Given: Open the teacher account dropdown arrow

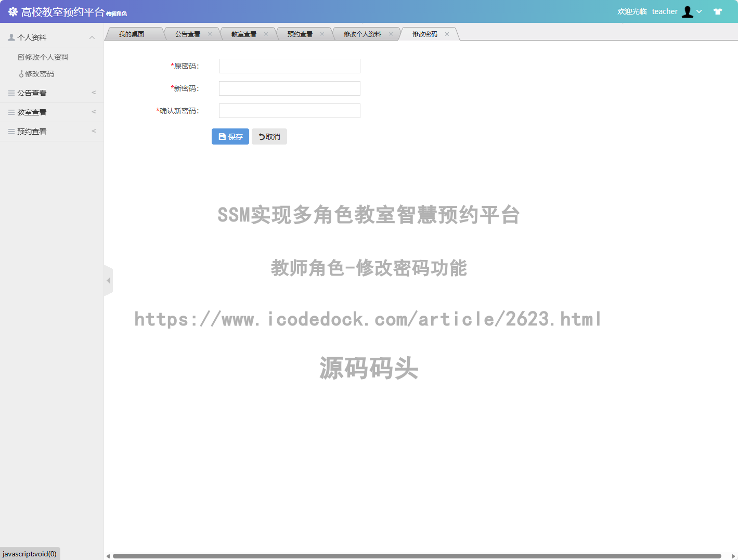Looking at the screenshot, I should 700,11.
